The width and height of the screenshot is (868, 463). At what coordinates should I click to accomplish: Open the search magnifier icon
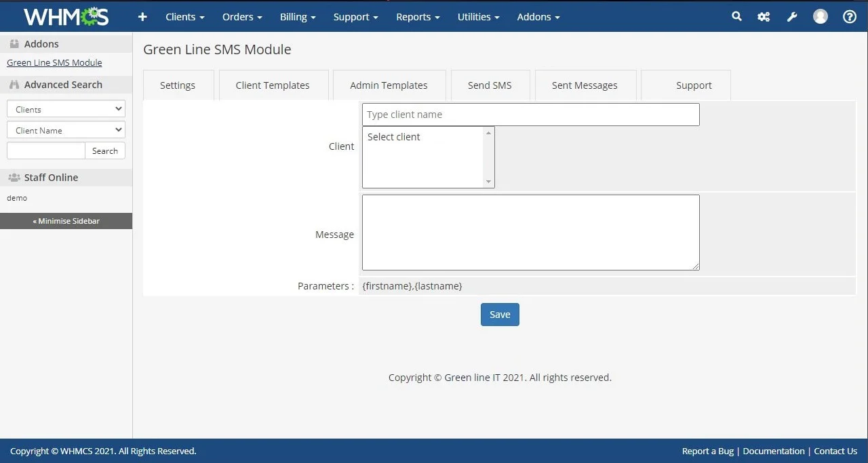[x=736, y=17]
